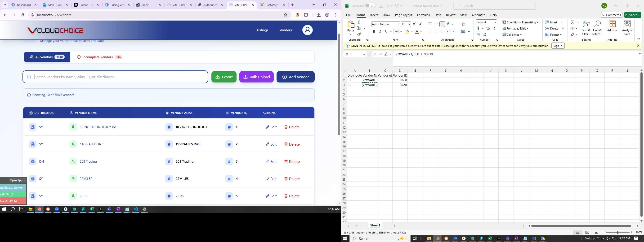Click the Excel Save icon
The height and width of the screenshot is (242, 644).
[x=381, y=5]
